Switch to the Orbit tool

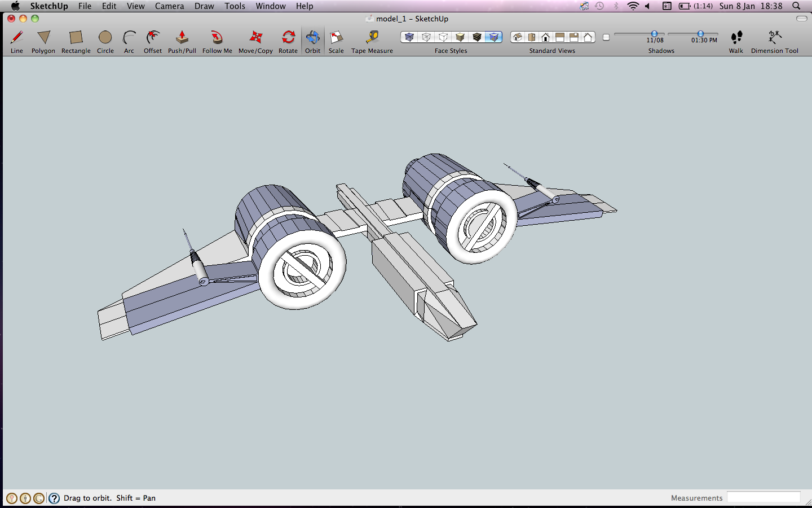(x=312, y=37)
